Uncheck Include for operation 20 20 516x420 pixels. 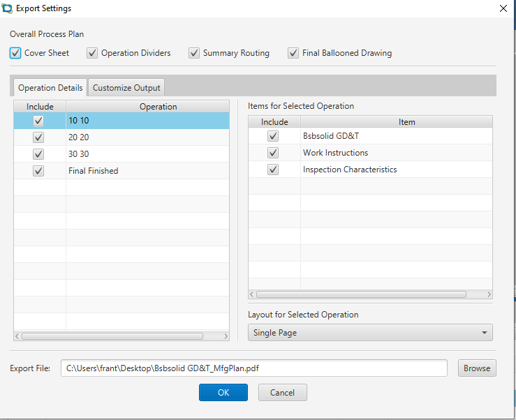pyautogui.click(x=38, y=137)
